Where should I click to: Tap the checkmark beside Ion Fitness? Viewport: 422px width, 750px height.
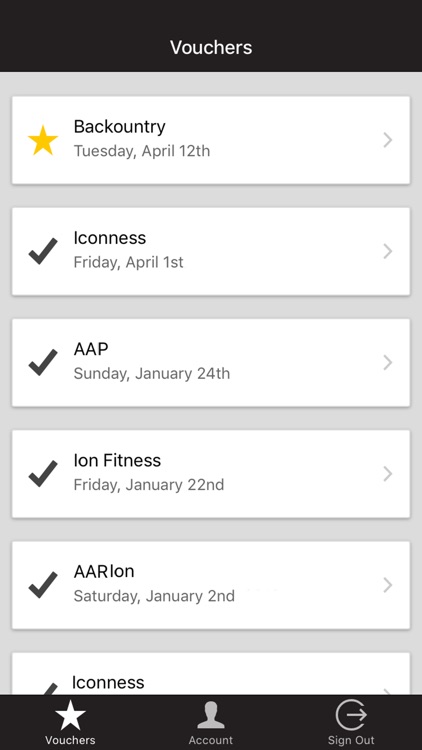coord(43,474)
